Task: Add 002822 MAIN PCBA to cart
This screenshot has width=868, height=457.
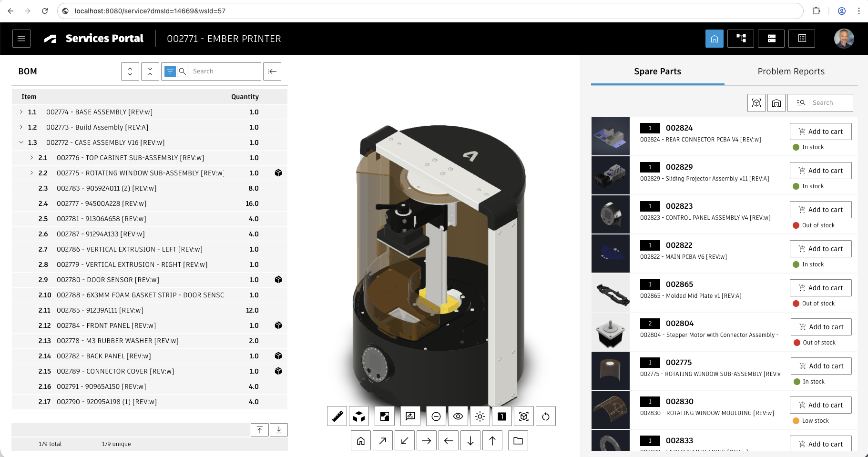Action: point(820,249)
